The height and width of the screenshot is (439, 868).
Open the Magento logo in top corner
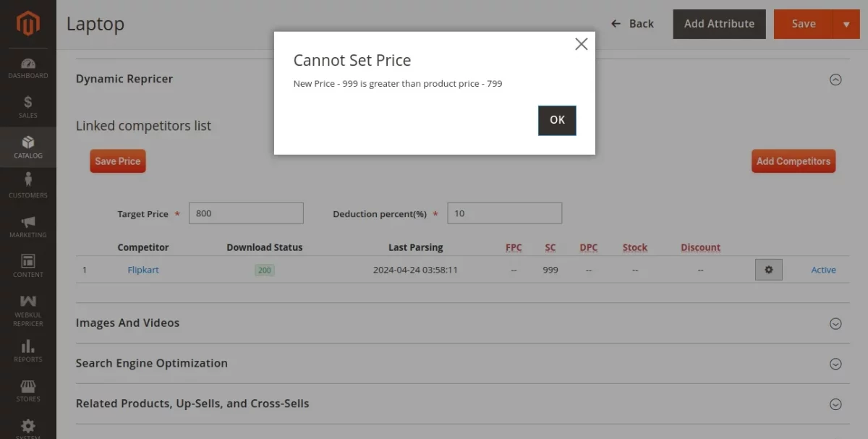click(x=27, y=23)
